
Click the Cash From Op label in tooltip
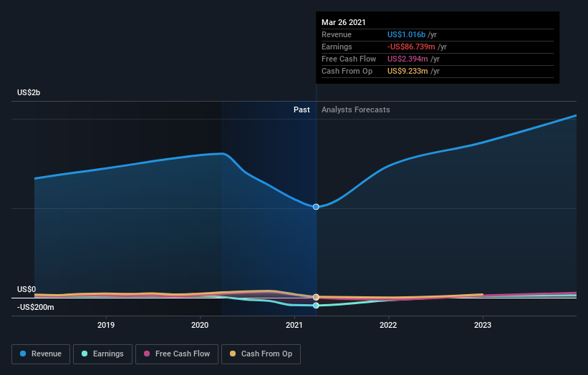pyautogui.click(x=347, y=71)
